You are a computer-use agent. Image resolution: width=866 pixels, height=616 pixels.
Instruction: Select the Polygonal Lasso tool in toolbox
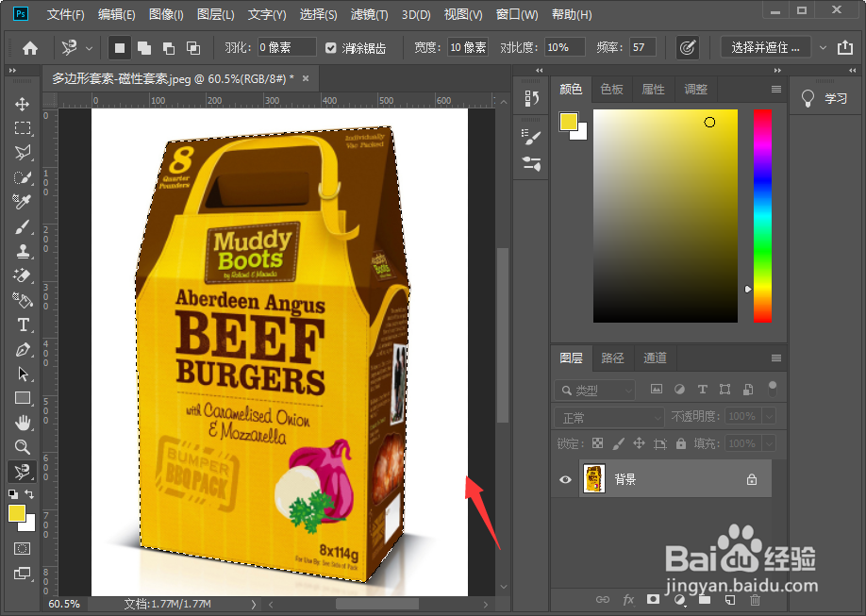tap(22, 153)
